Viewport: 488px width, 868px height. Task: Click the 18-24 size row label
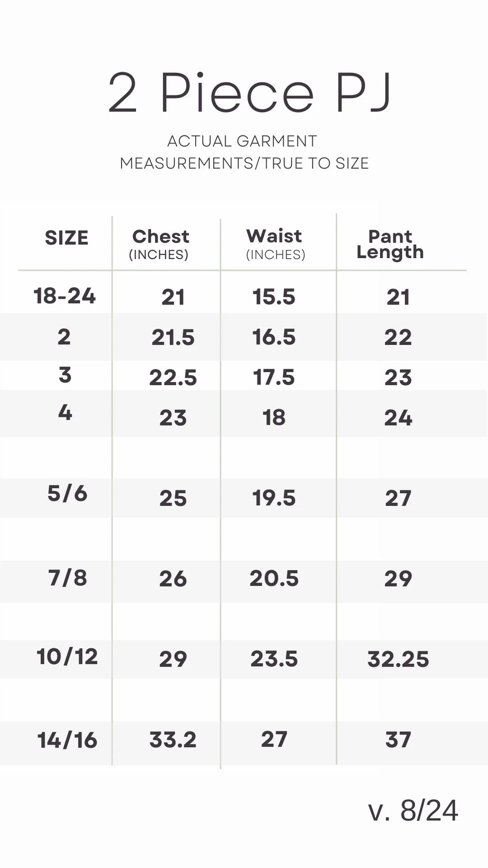65,296
